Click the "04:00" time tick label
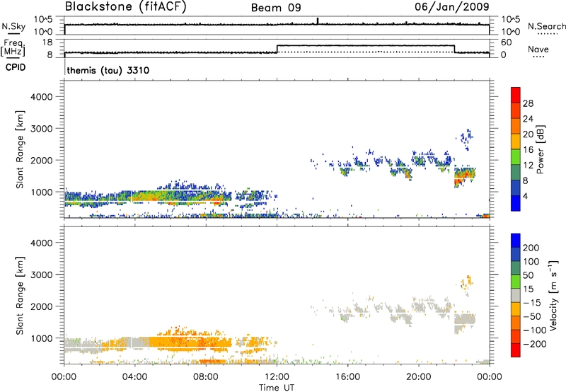This screenshot has height=392, width=566. (134, 377)
